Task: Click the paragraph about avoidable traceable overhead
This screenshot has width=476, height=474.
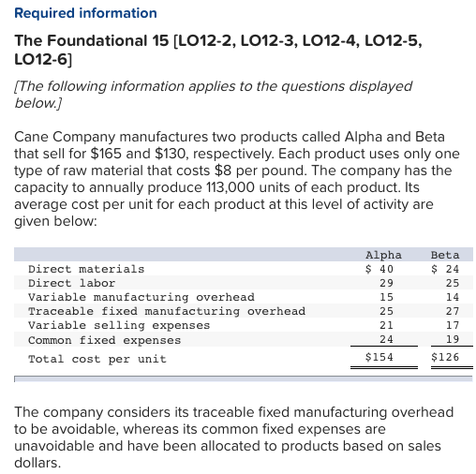Action: click(234, 437)
